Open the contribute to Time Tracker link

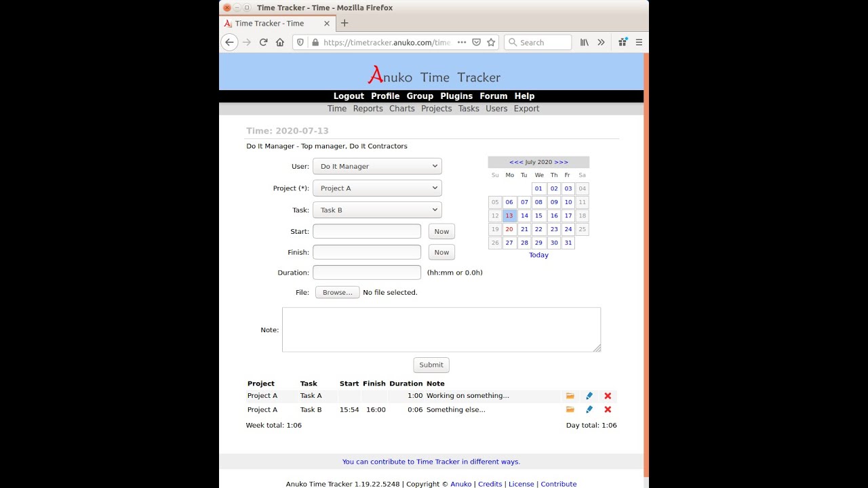point(431,462)
